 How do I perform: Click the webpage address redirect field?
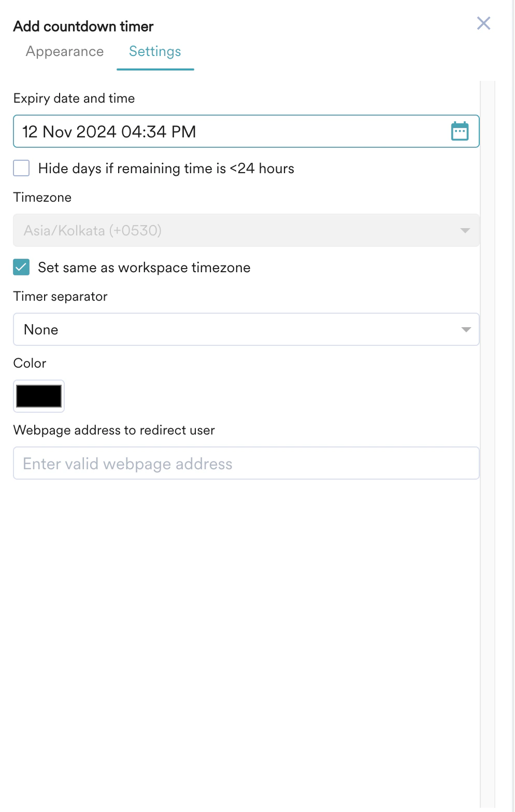[x=246, y=463]
